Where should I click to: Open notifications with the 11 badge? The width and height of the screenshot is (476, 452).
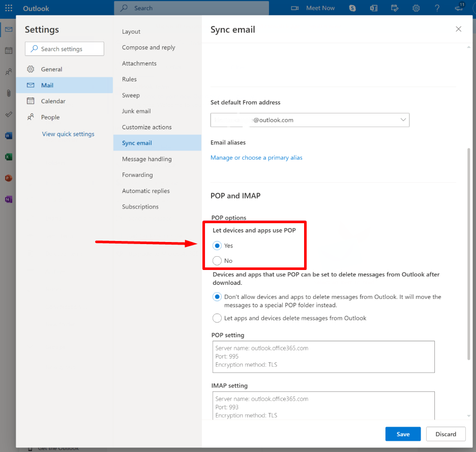(459, 8)
